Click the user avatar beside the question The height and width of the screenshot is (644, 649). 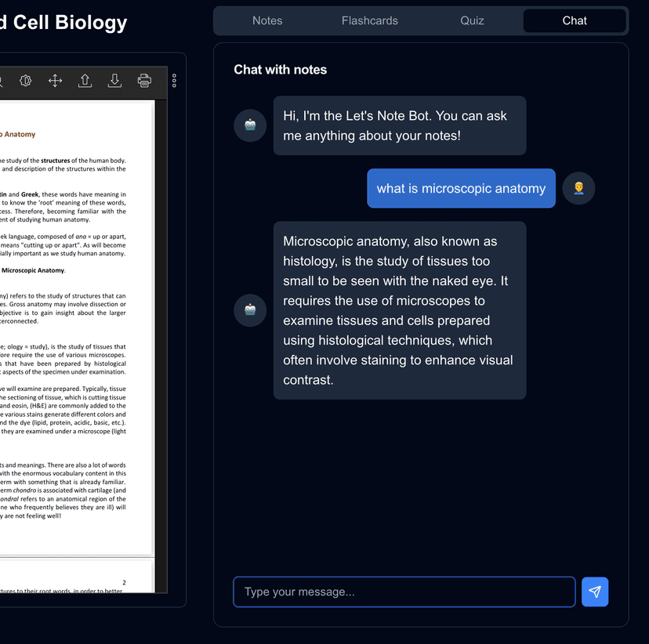pos(578,188)
